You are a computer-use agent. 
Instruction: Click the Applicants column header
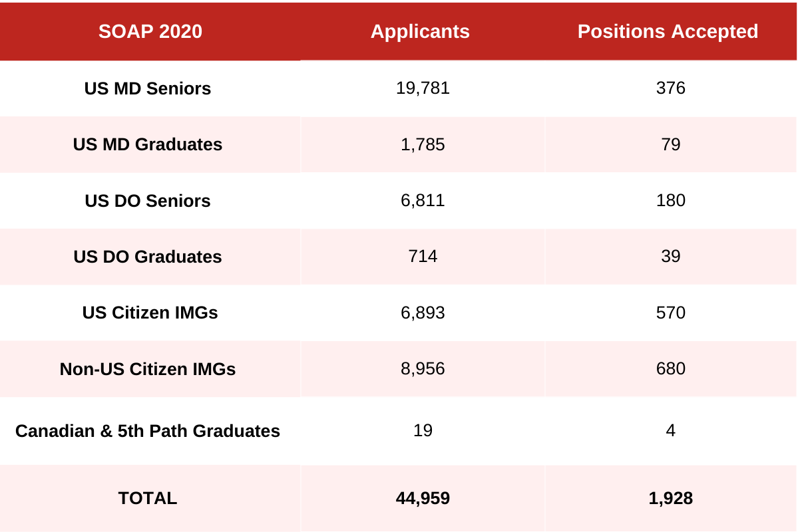[x=420, y=31]
